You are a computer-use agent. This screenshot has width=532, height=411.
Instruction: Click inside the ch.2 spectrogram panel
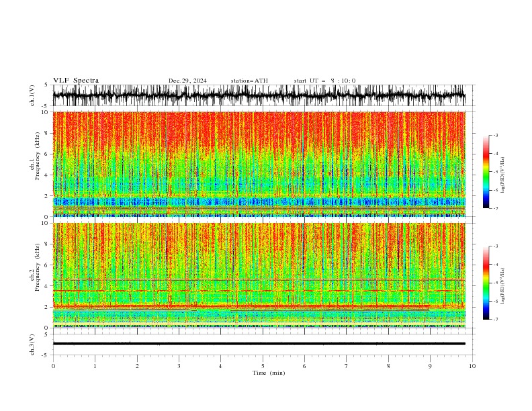[x=259, y=275]
